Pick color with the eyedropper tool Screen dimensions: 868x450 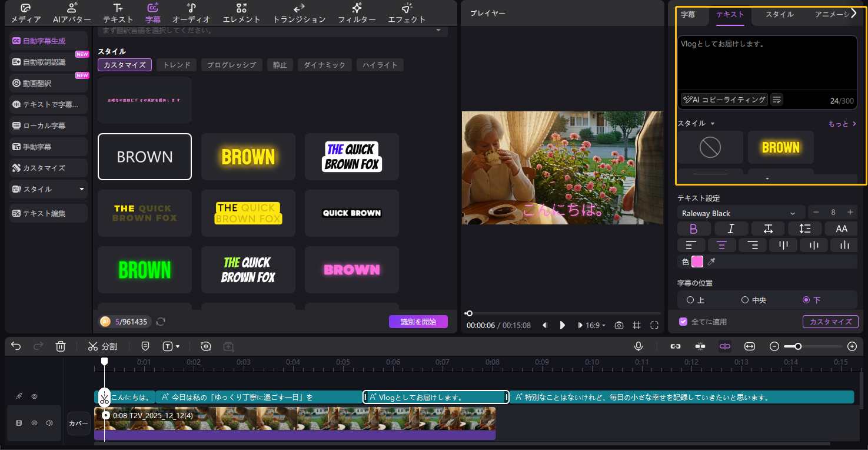click(x=711, y=262)
